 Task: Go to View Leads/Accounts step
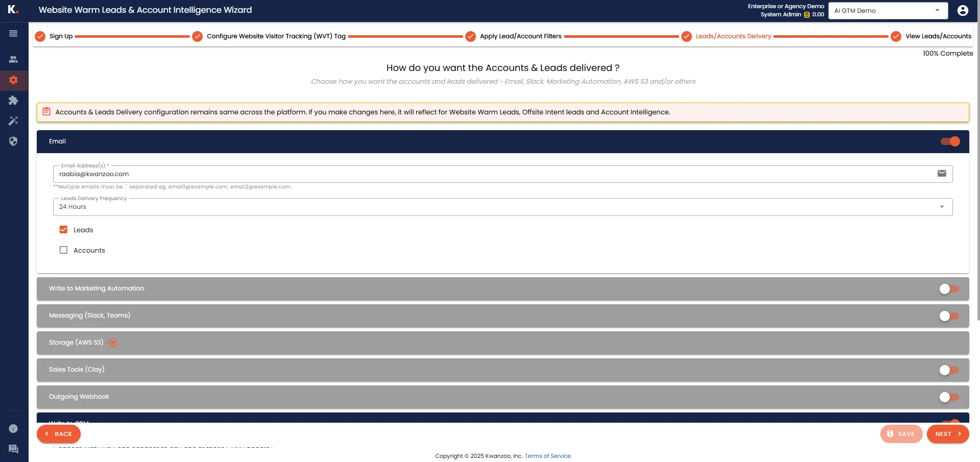tap(938, 36)
